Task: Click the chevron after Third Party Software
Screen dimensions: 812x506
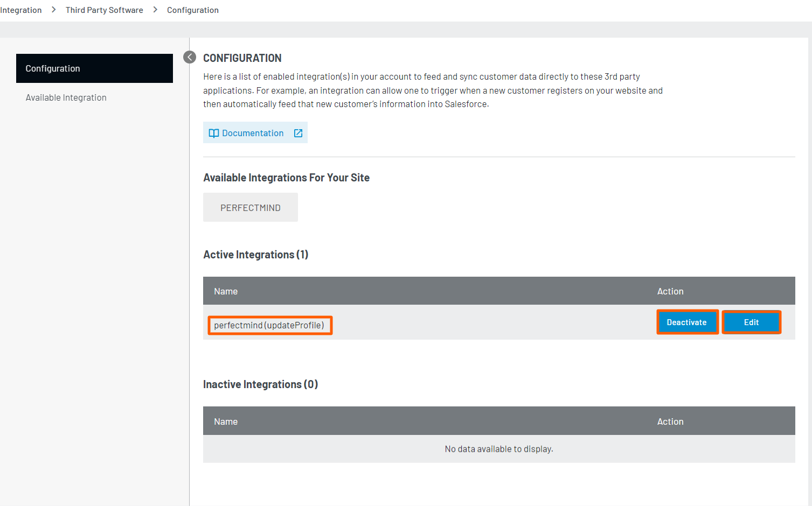Action: coord(155,10)
